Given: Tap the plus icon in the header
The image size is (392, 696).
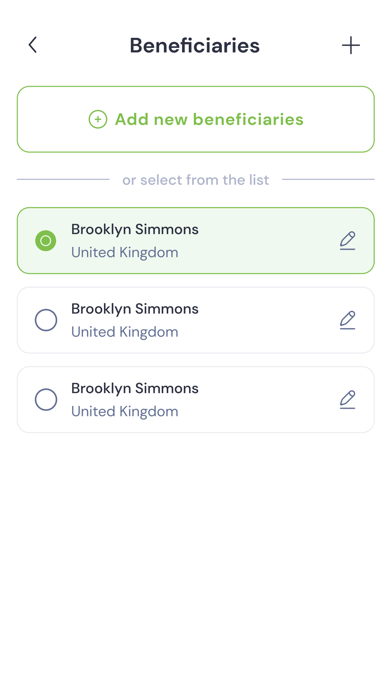Looking at the screenshot, I should [351, 45].
